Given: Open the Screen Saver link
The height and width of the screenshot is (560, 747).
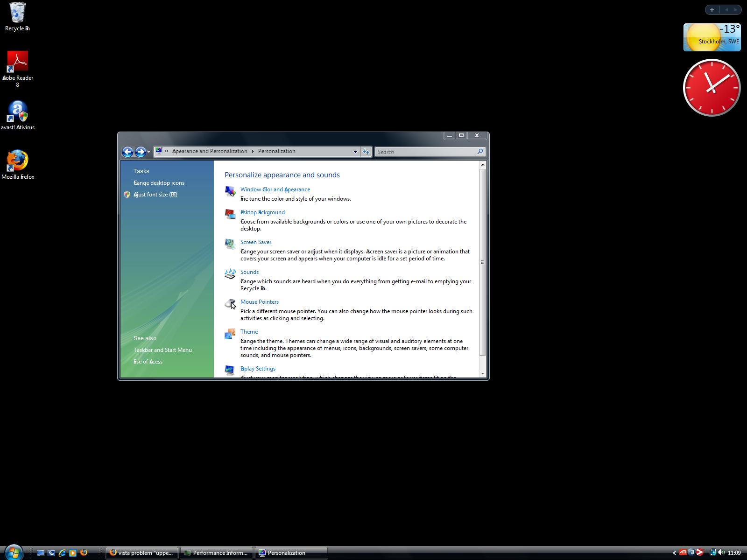Looking at the screenshot, I should click(256, 242).
